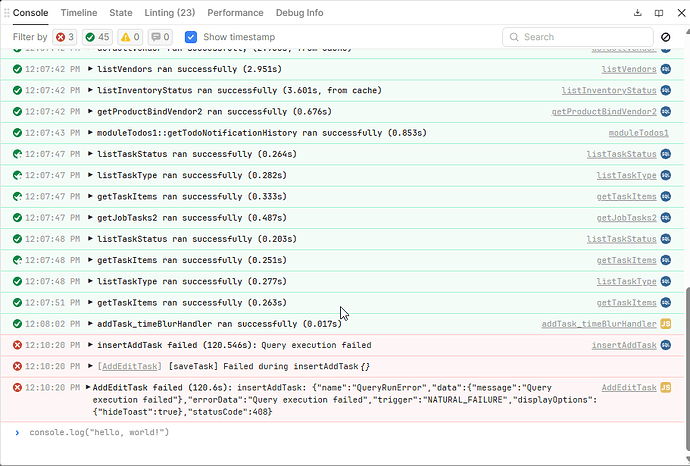Viewport: 690px width, 466px height.
Task: Click the SQL icon on the getJobTasks2 row
Action: point(666,217)
